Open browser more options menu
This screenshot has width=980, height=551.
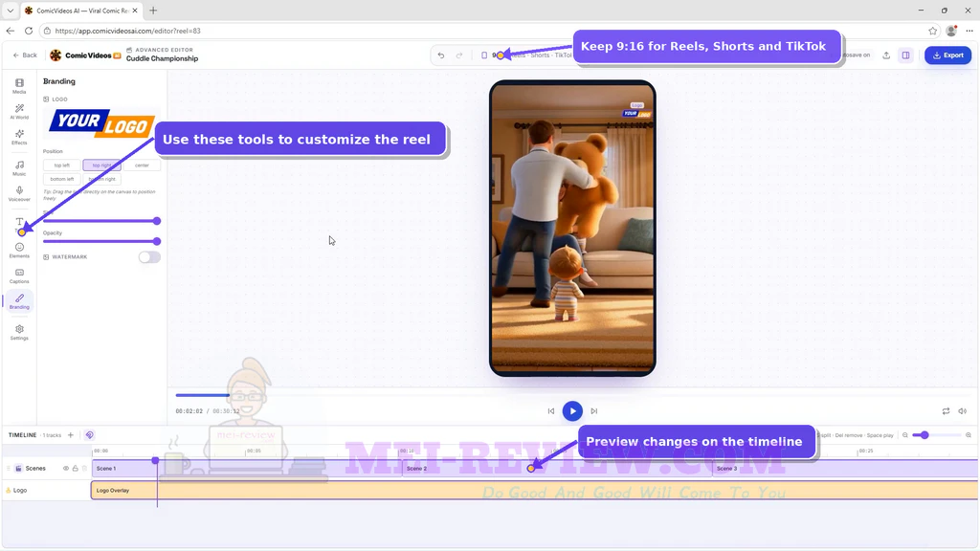tap(969, 31)
